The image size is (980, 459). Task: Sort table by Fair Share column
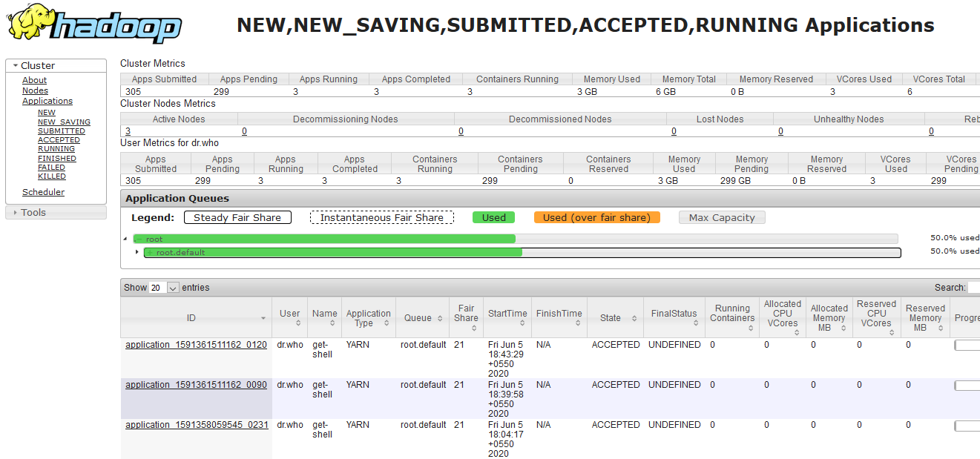[466, 318]
